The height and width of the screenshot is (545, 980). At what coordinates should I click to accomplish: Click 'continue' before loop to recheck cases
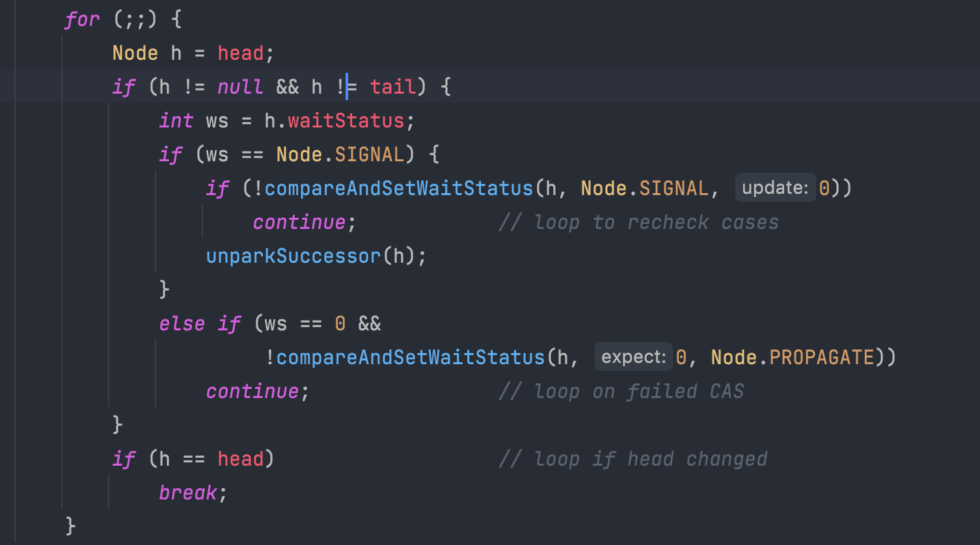pos(299,222)
